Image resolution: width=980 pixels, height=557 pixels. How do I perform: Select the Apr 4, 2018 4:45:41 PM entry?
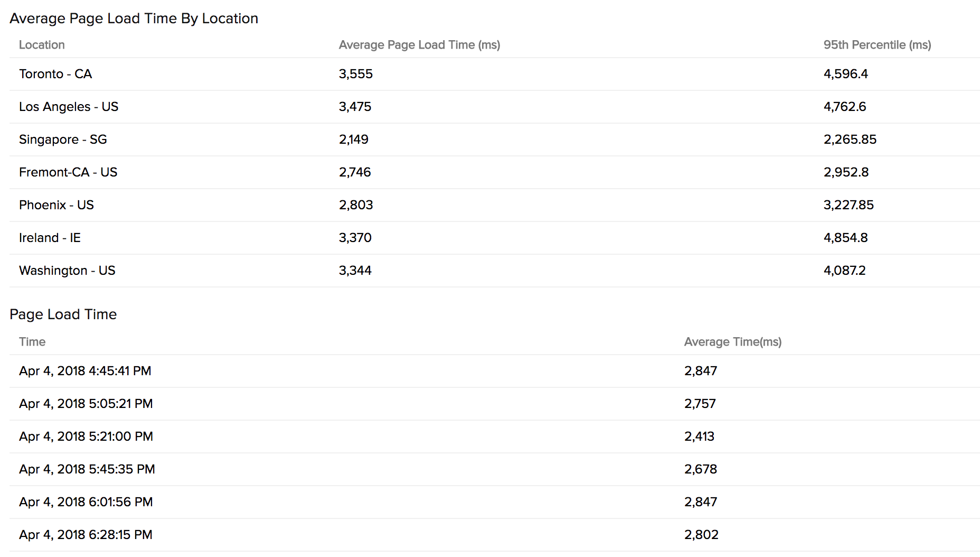[x=85, y=371]
